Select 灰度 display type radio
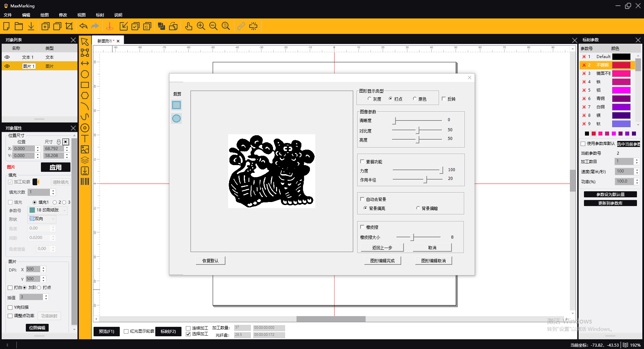 point(369,99)
